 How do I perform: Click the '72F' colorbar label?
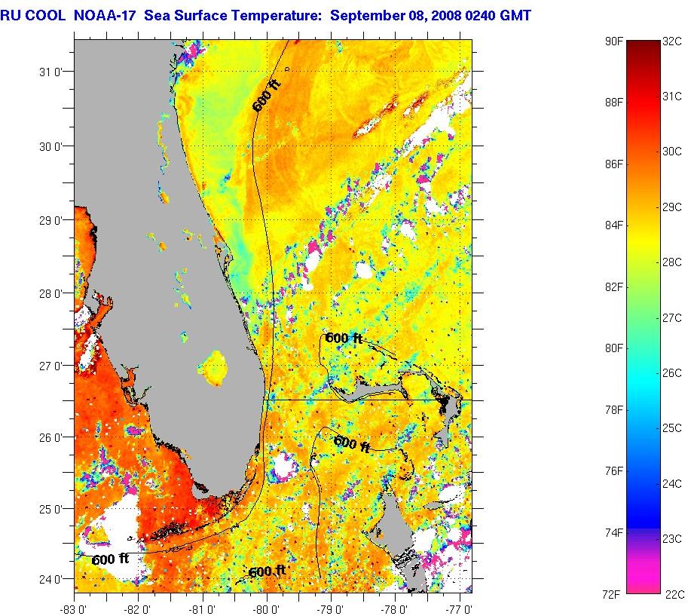[612, 595]
